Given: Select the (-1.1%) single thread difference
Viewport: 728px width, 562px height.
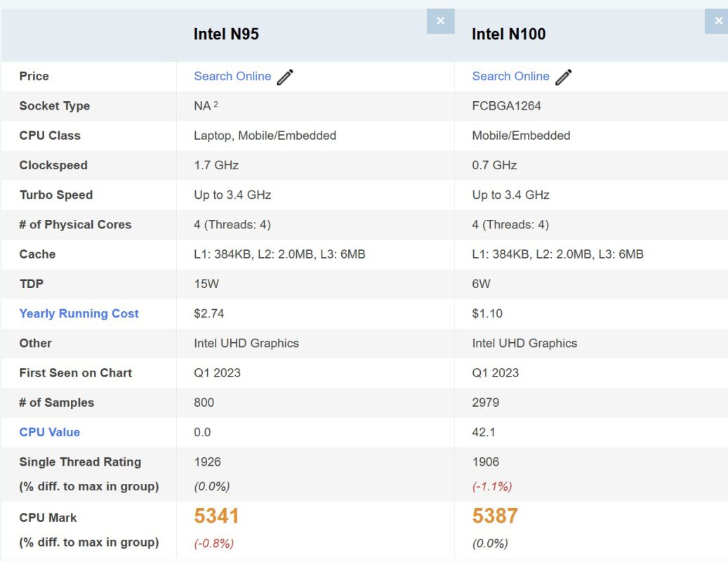Looking at the screenshot, I should coord(491,487).
